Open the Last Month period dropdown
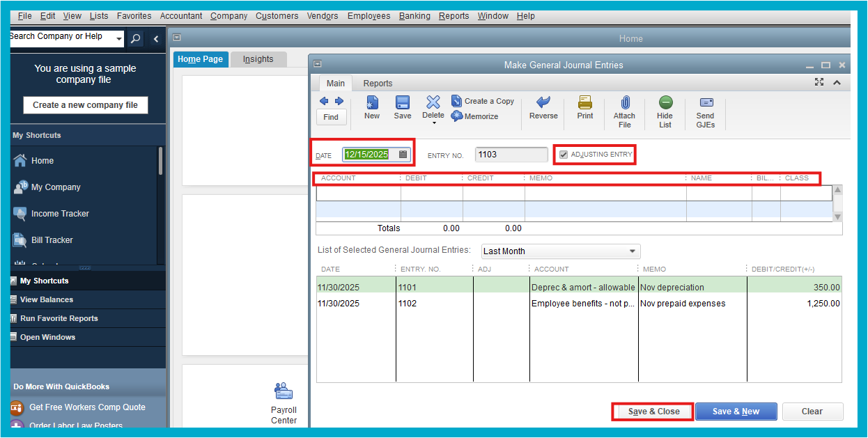This screenshot has width=868, height=438. 632,251
